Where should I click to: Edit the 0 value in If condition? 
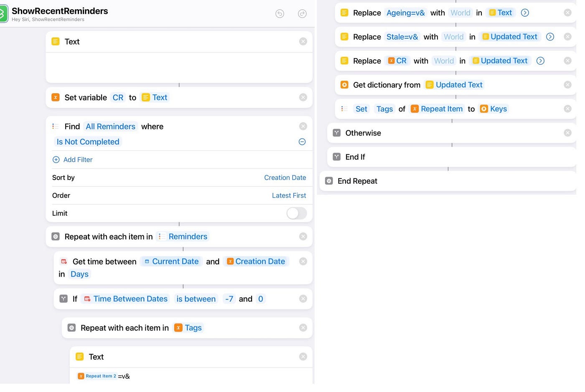[261, 299]
